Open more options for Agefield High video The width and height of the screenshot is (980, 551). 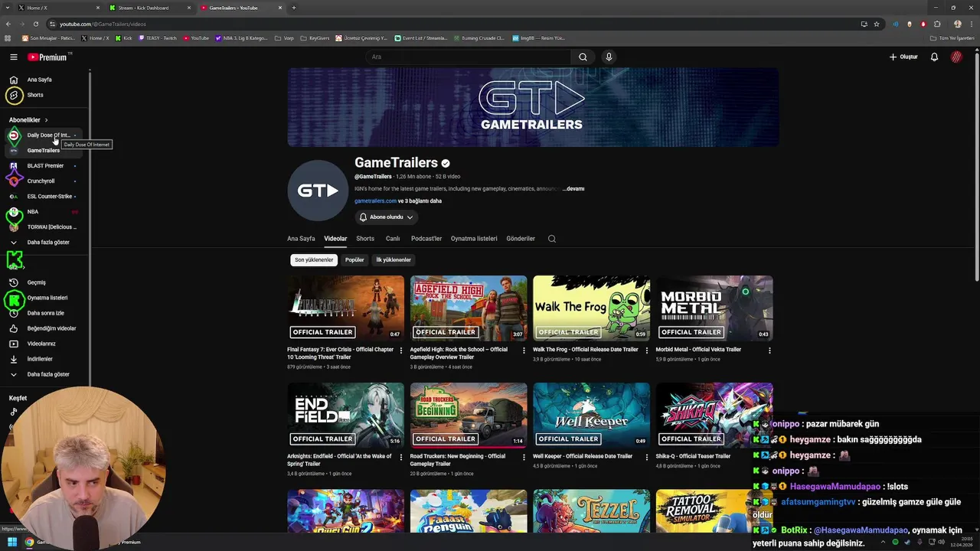point(524,350)
